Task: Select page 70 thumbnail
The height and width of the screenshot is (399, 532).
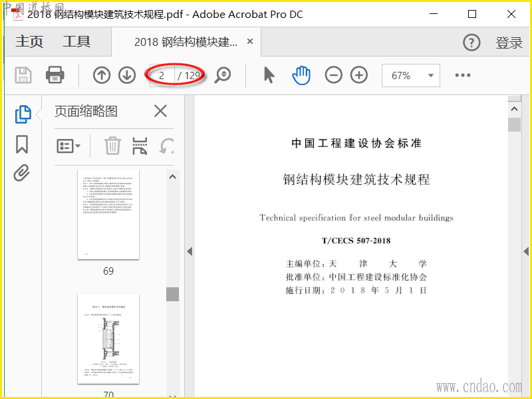Action: point(108,339)
